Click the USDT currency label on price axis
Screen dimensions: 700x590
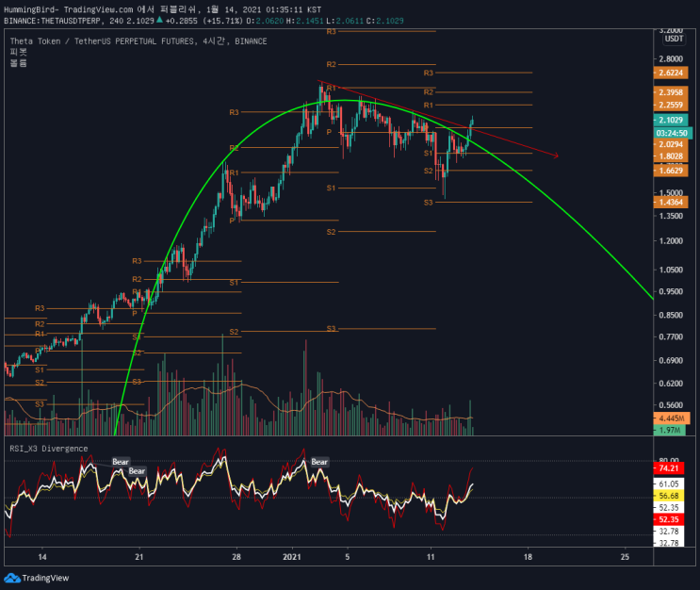(674, 39)
